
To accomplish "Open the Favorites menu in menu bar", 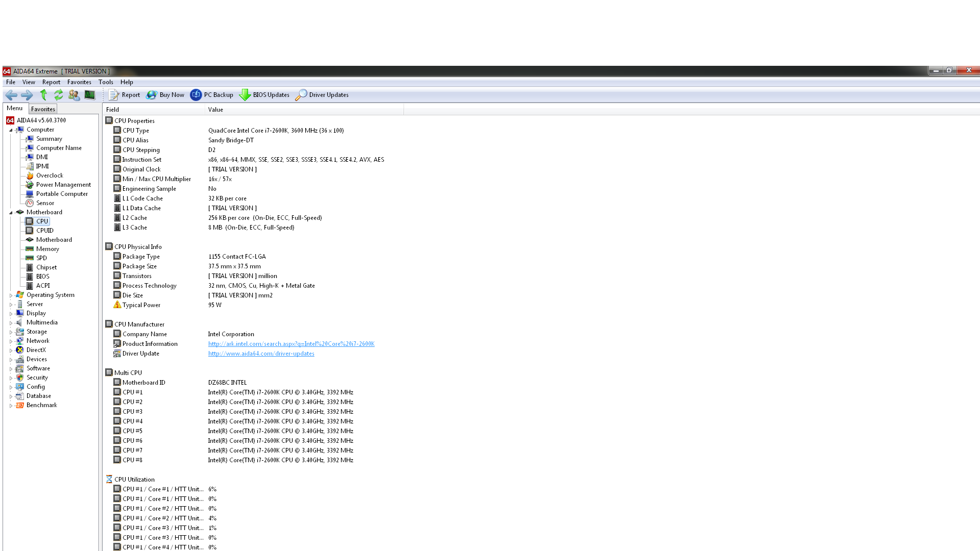I will pyautogui.click(x=79, y=82).
